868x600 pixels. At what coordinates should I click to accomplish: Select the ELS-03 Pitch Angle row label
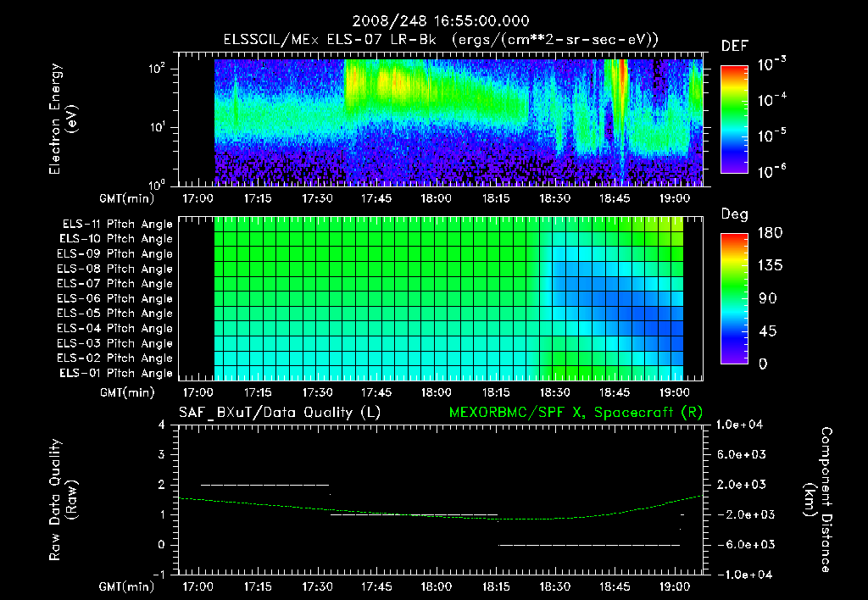pyautogui.click(x=115, y=344)
